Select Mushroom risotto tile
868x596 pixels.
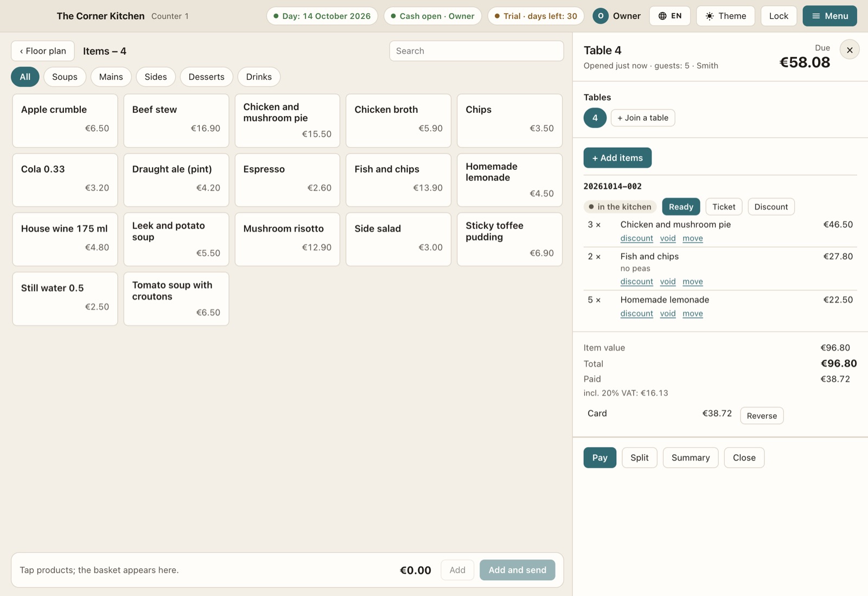288,239
